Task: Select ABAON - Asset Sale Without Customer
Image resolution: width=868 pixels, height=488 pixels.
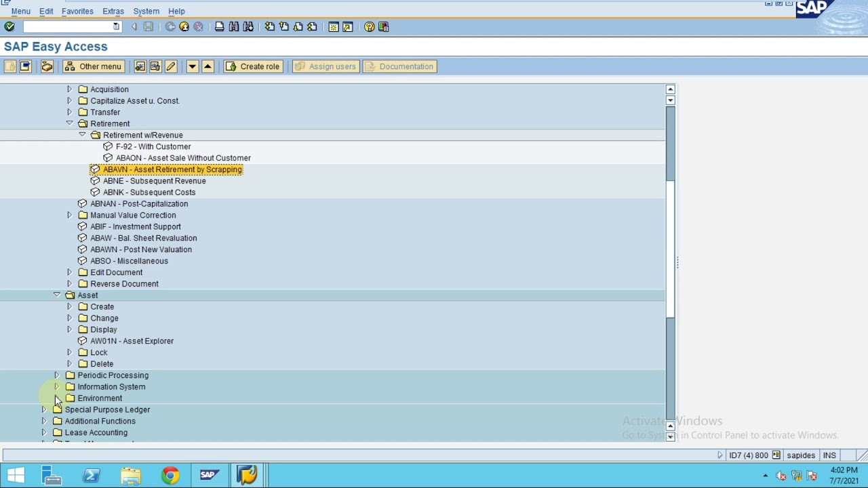Action: 183,158
